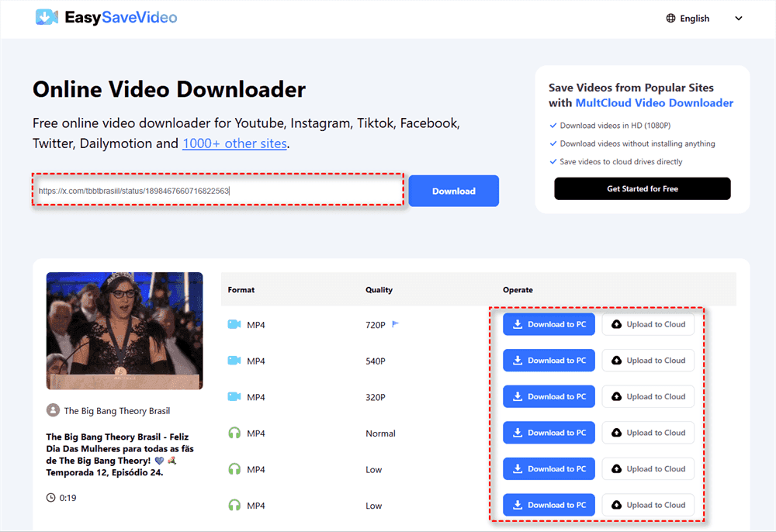The image size is (776, 532).
Task: Focus the video URL input field
Action: pos(218,190)
